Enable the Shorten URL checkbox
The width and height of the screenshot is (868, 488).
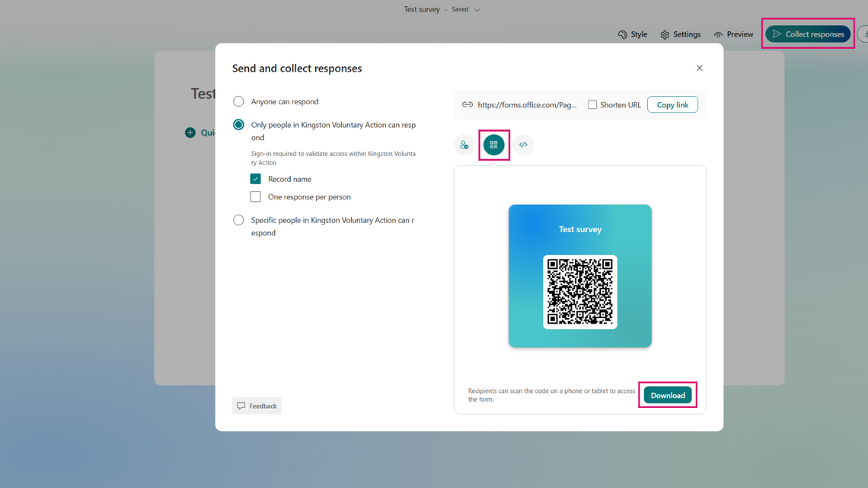[x=592, y=104]
